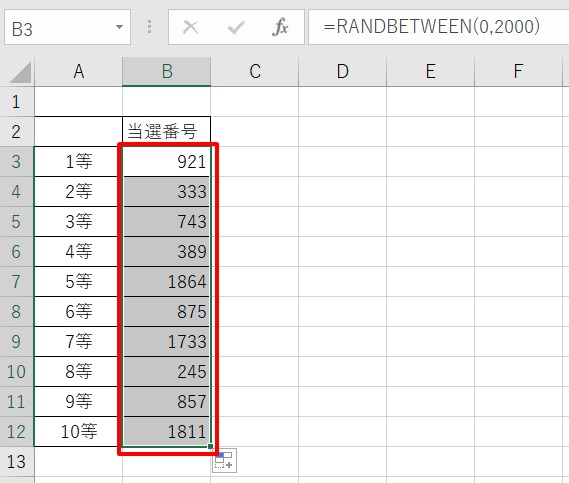The width and height of the screenshot is (569, 483).
Task: Click the formula bar resize dots handle
Action: pos(149,27)
